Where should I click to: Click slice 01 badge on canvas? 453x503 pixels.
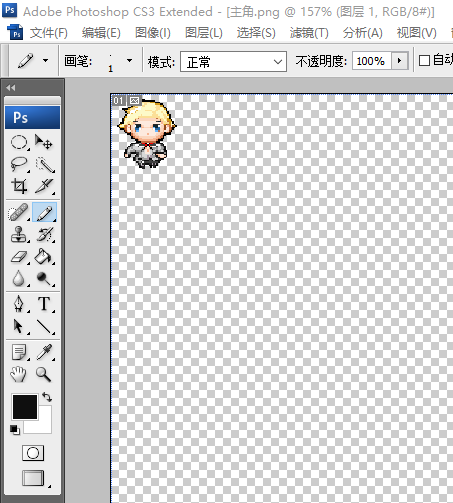119,100
